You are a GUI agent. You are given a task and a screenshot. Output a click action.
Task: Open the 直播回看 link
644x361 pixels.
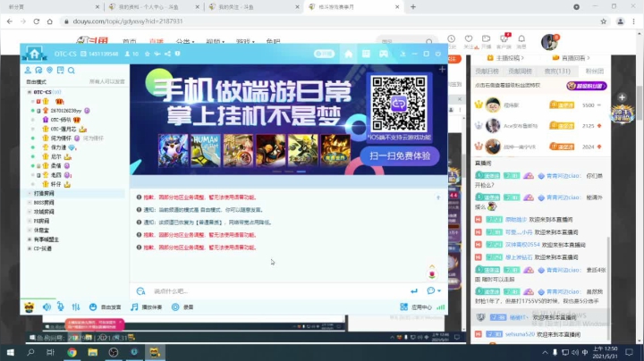[x=572, y=58]
